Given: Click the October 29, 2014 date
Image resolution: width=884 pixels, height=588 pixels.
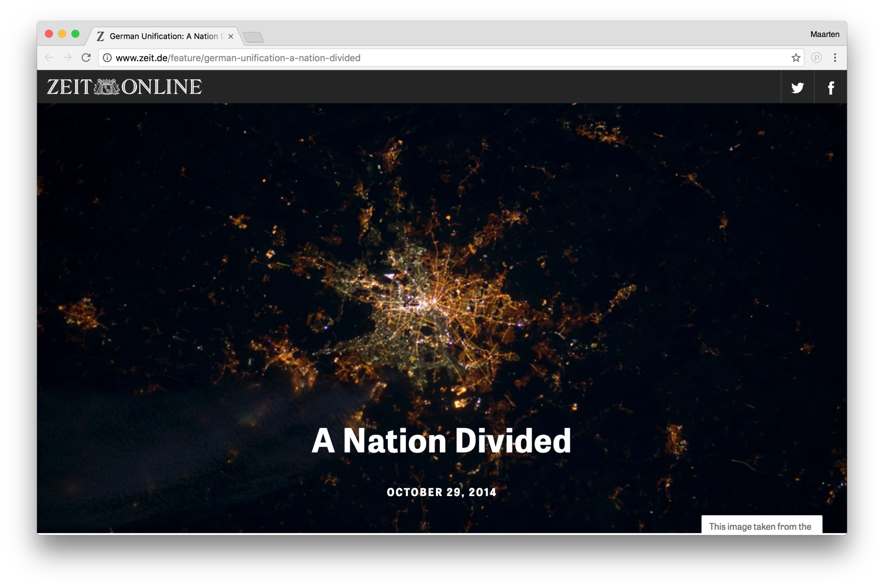Looking at the screenshot, I should point(441,492).
